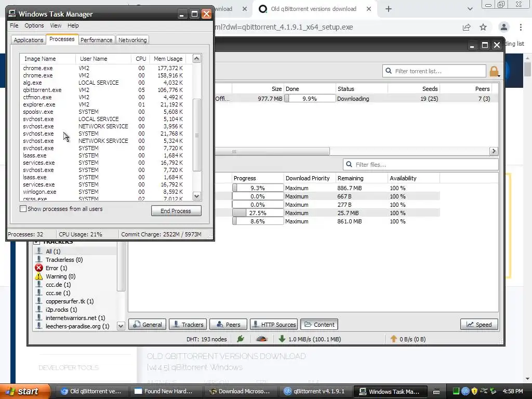Click the keyboard icon on the taskbar
The image size is (532, 399).
[436, 392]
